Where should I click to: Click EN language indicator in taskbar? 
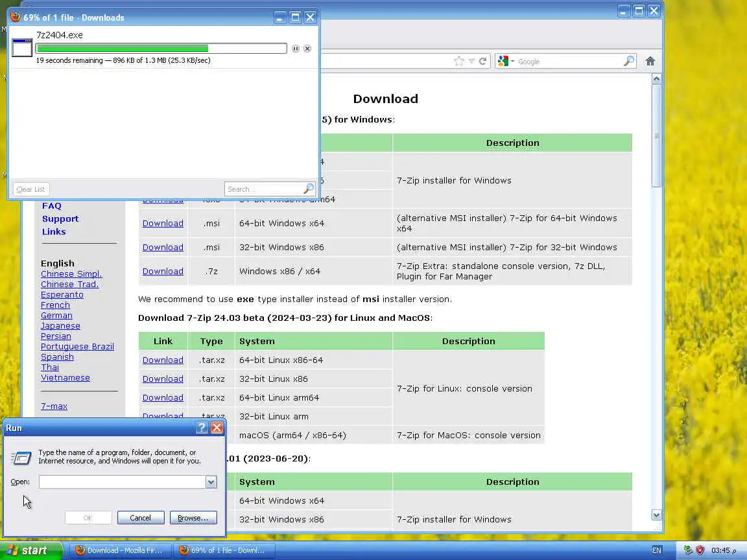point(656,550)
